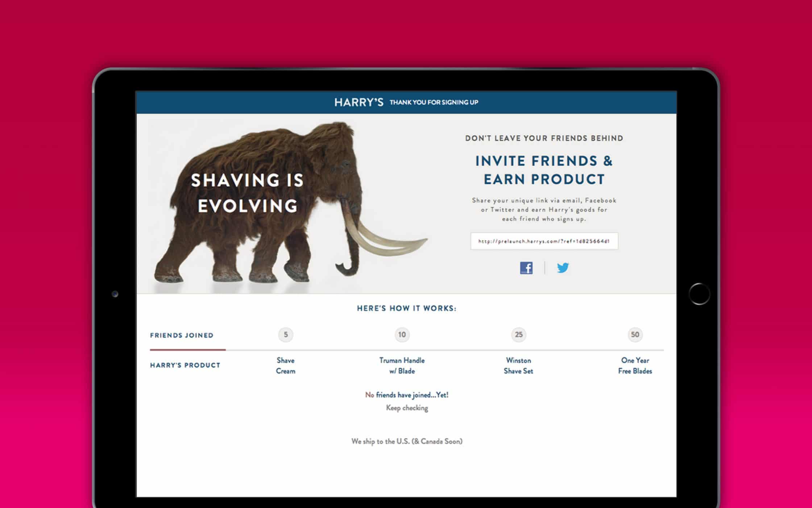Click the HARRY'S logo in the header
Image resolution: width=812 pixels, height=508 pixels.
359,102
